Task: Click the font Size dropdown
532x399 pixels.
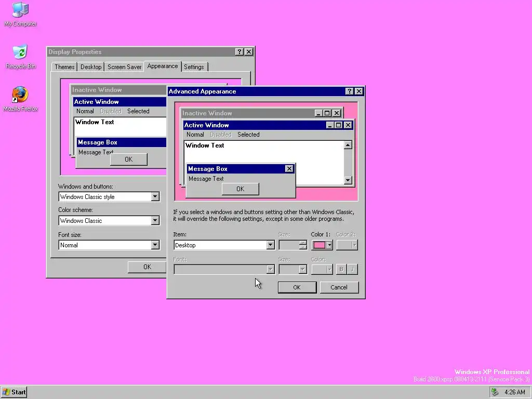Action: click(x=293, y=270)
